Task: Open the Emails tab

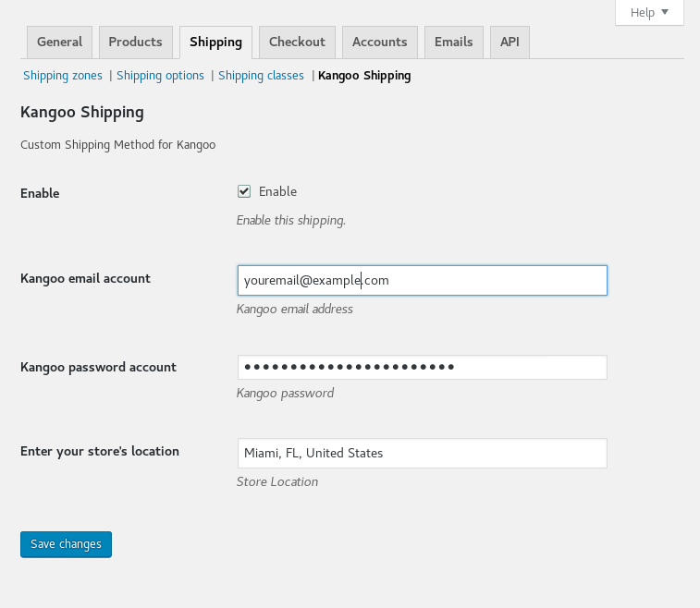Action: [x=454, y=42]
